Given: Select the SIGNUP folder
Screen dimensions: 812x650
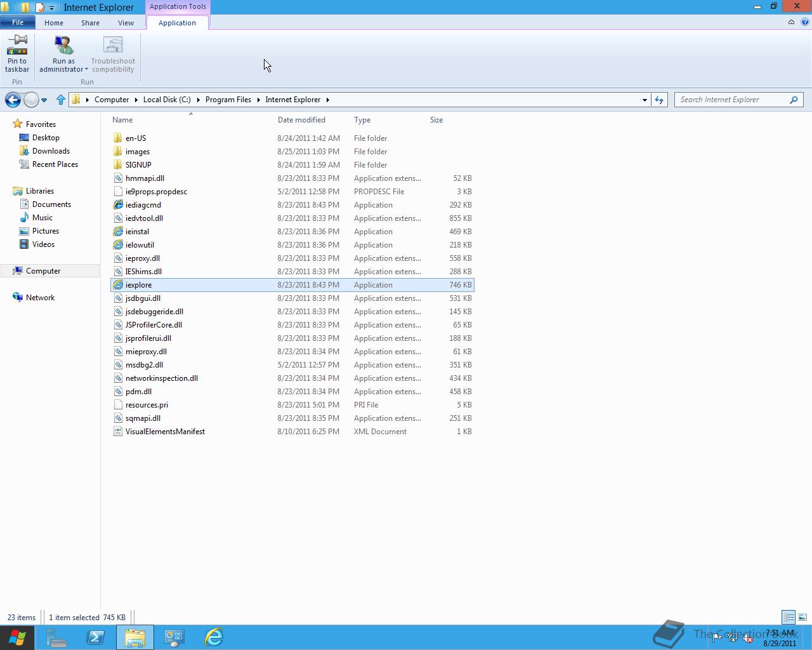Looking at the screenshot, I should (292, 165).
